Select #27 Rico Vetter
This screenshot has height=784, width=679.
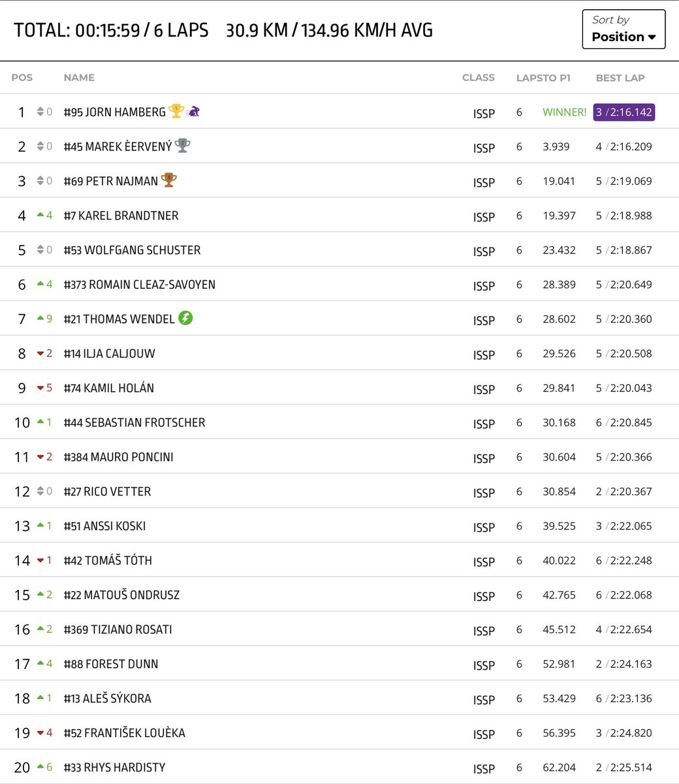[107, 491]
